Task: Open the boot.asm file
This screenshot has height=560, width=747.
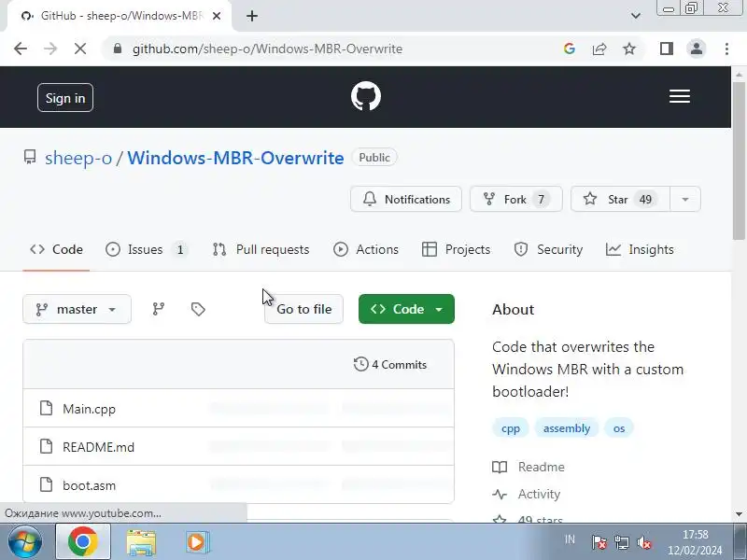Action: click(x=89, y=485)
